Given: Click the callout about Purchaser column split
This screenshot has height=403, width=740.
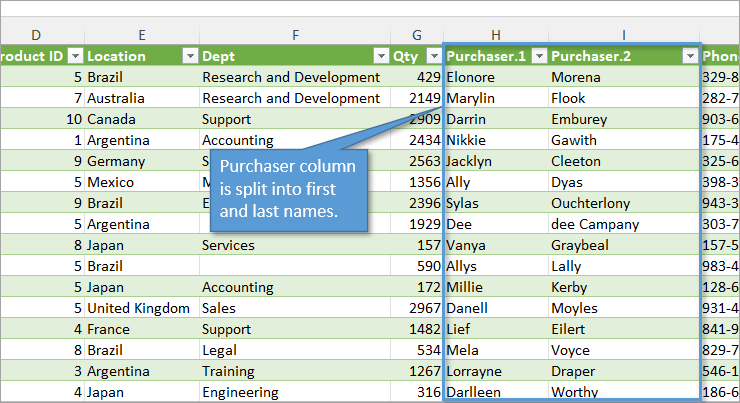Looking at the screenshot, I should tap(284, 189).
